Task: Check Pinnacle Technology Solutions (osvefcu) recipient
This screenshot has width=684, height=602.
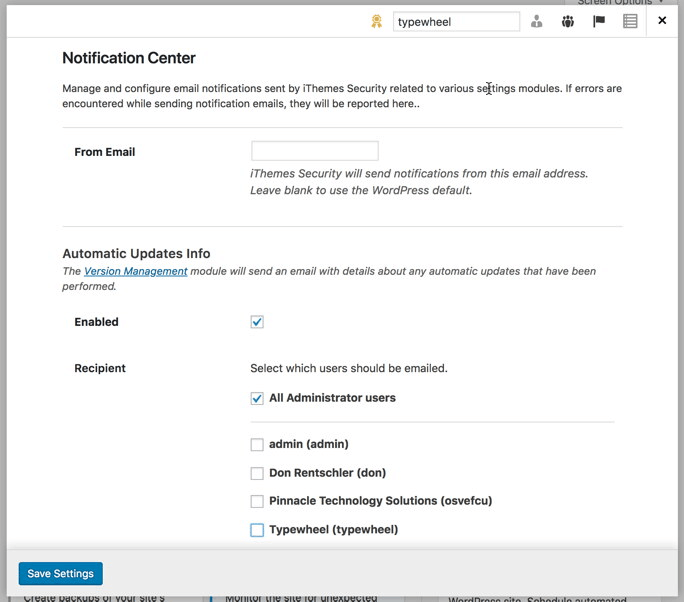Action: click(x=257, y=501)
